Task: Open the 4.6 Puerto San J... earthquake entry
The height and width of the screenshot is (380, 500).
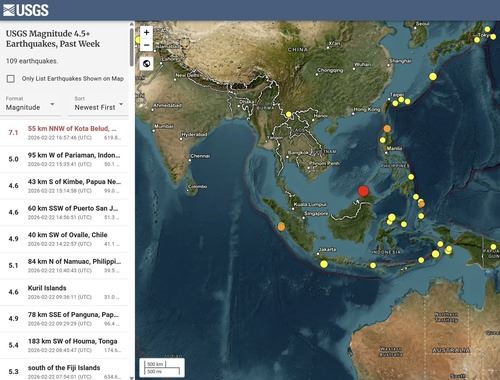Action: pyautogui.click(x=64, y=212)
